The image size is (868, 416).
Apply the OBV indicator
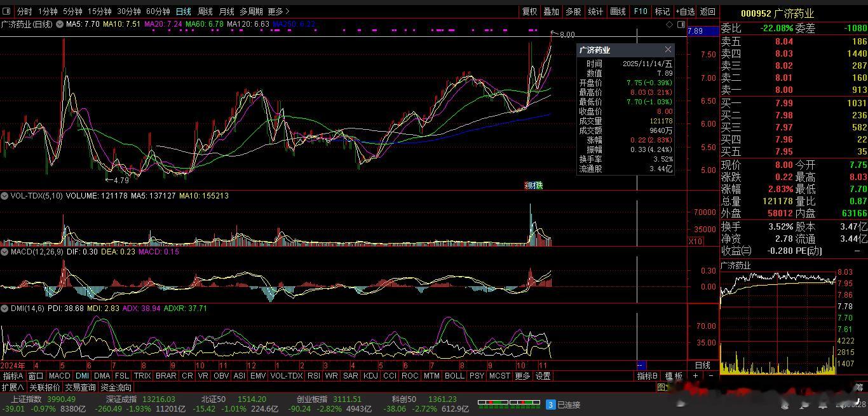coord(221,376)
